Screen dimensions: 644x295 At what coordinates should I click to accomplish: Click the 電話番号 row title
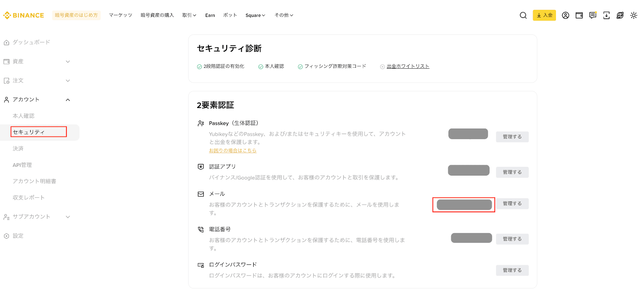click(x=220, y=229)
